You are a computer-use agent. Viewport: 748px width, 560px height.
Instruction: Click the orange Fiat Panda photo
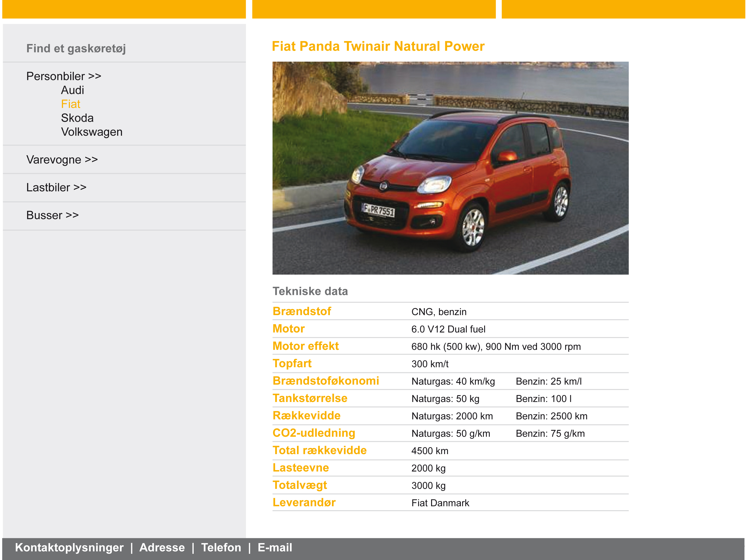click(450, 168)
